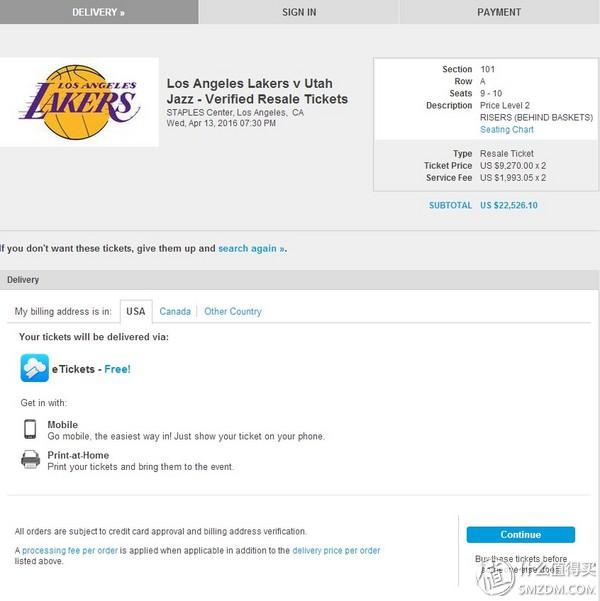Click the RISERS (BEHIND BASKETS) description
This screenshot has width=600, height=601.
[536, 118]
